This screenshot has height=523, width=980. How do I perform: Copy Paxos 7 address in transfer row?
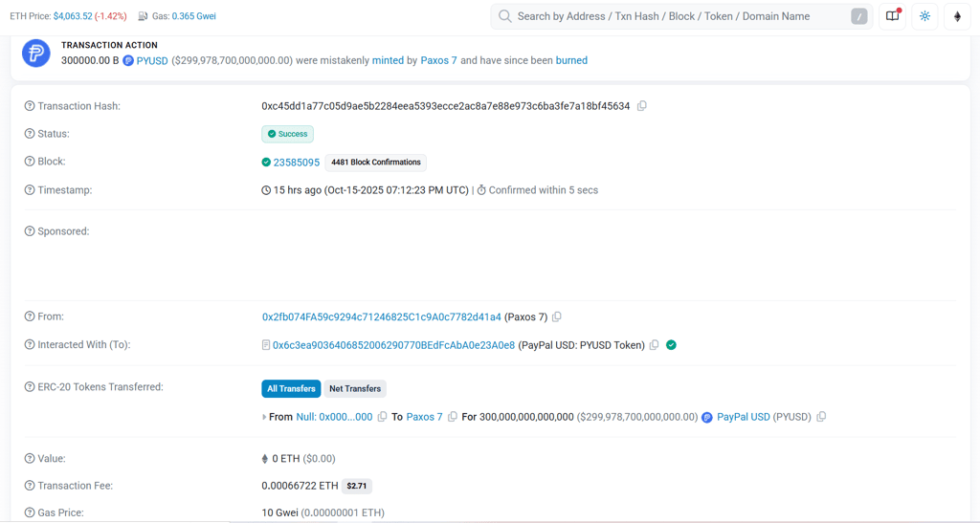453,417
